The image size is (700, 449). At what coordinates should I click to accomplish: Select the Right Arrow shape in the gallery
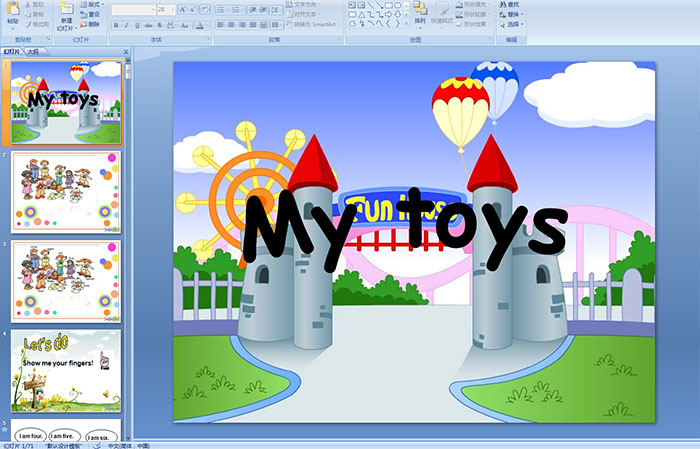(x=388, y=15)
